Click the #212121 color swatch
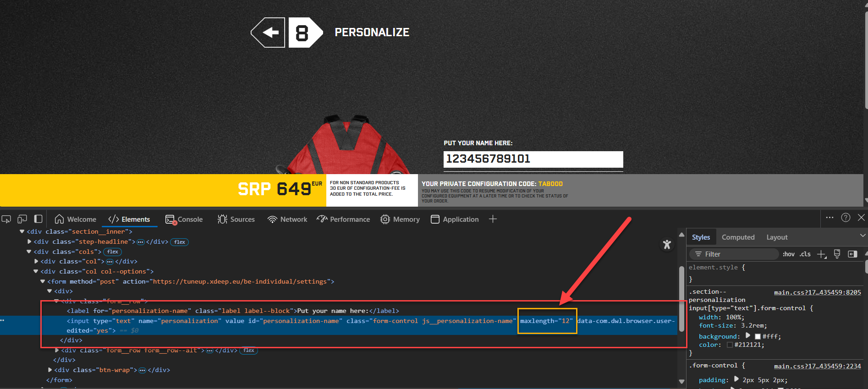This screenshot has width=868, height=389. (730, 345)
